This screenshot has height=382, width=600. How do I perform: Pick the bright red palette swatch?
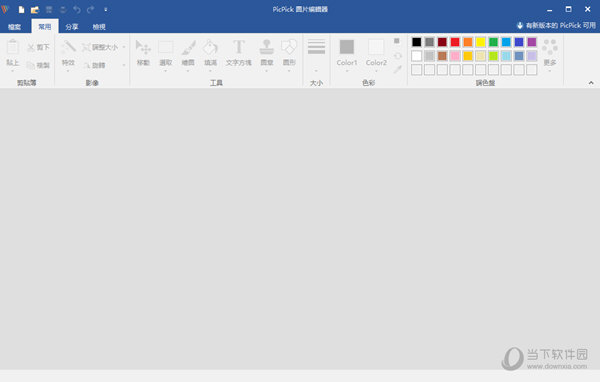point(455,42)
